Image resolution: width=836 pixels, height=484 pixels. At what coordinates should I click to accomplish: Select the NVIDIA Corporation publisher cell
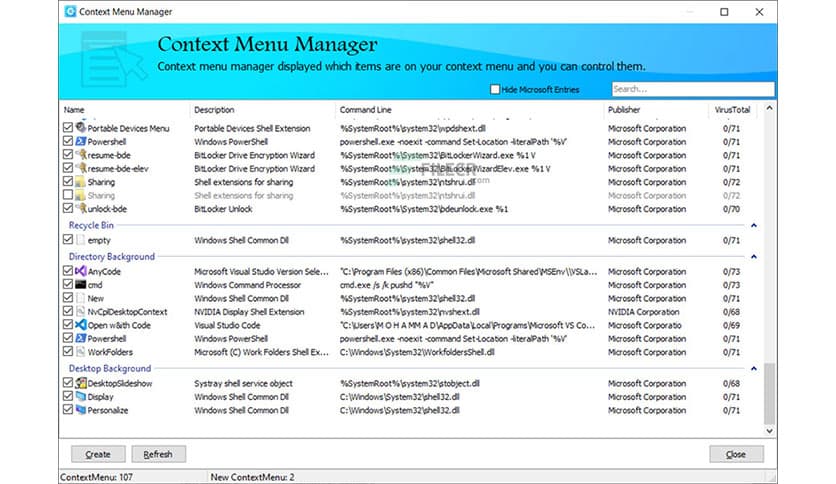coord(644,312)
